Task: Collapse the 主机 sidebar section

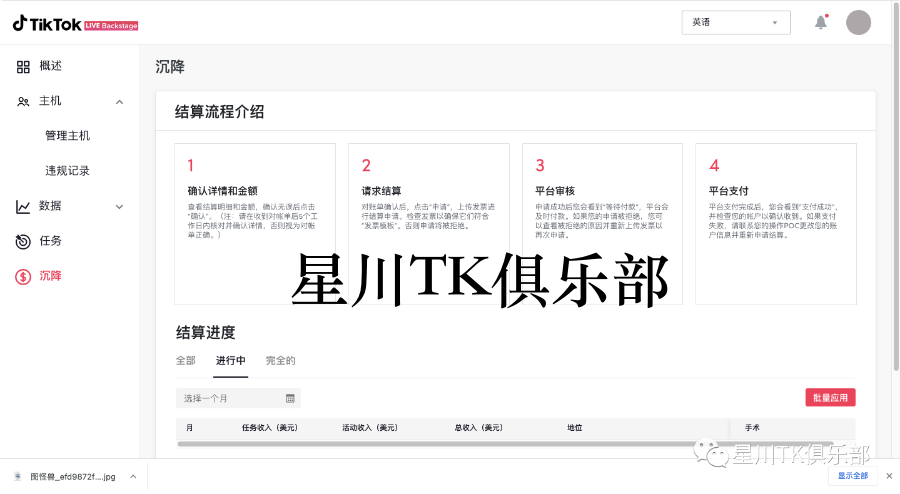Action: [x=119, y=102]
